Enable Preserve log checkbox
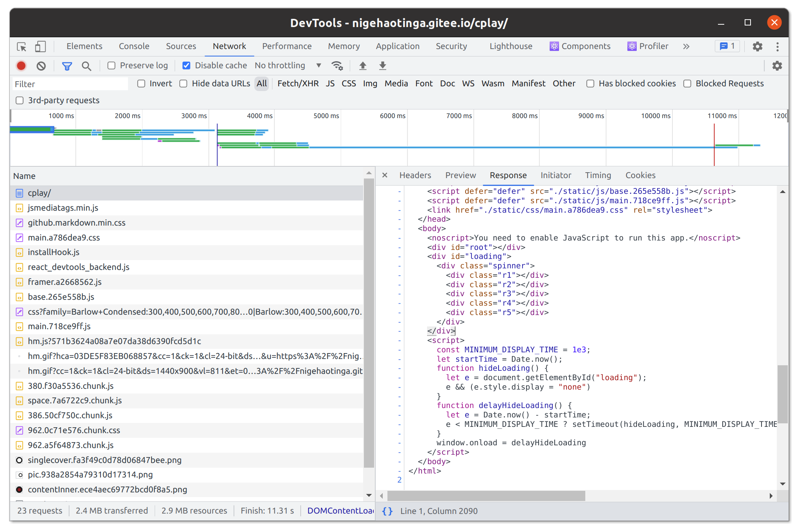The image size is (800, 532). tap(111, 66)
